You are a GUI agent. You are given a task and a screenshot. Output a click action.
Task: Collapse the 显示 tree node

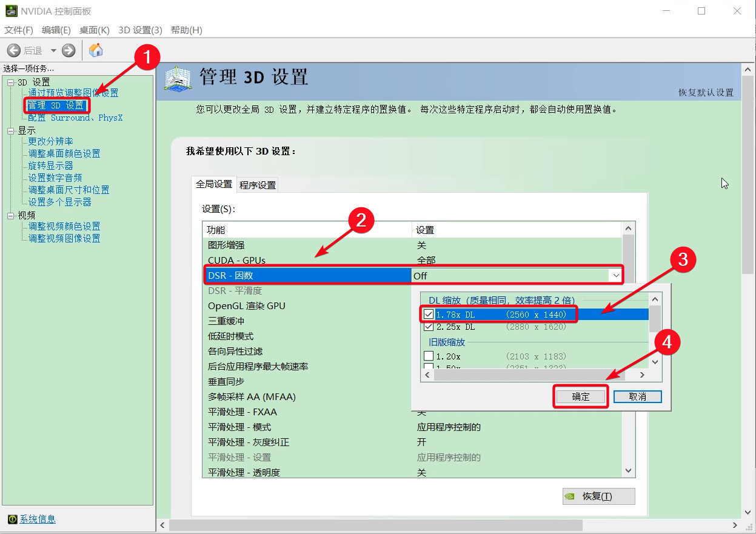click(x=10, y=130)
